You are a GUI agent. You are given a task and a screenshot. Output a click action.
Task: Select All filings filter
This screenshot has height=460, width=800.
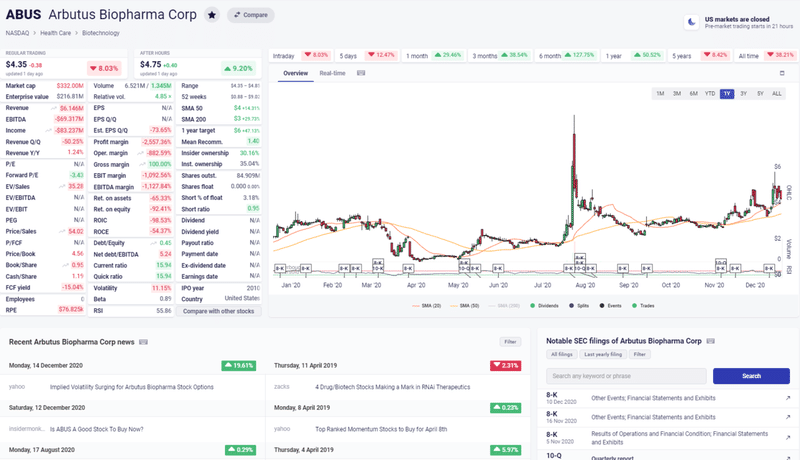(561, 354)
